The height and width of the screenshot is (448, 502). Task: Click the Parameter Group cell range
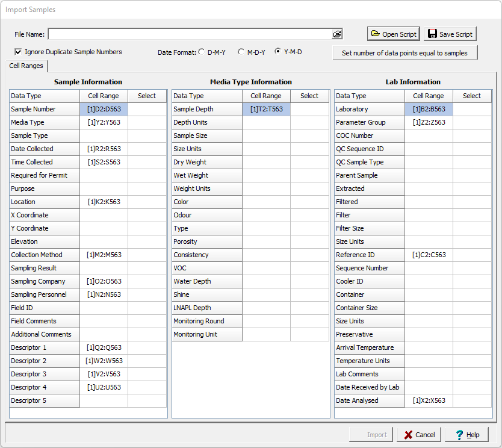pos(429,122)
